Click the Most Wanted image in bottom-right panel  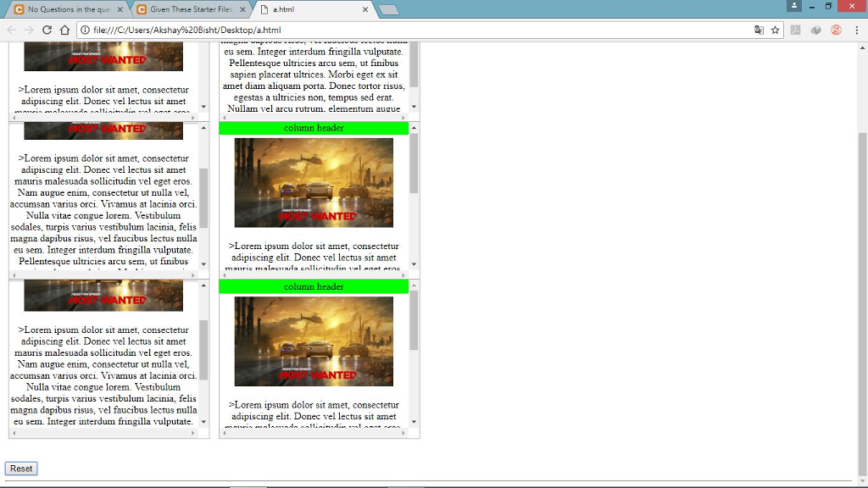click(314, 341)
